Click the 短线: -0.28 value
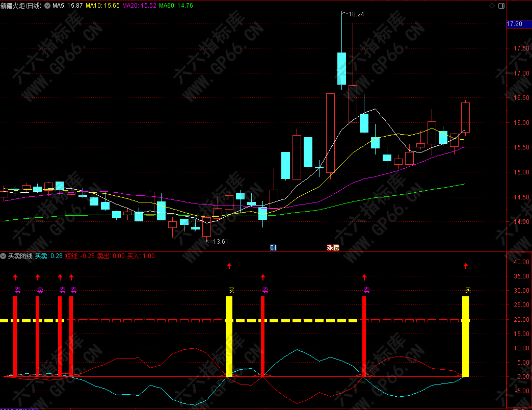This screenshot has width=532, height=410. click(x=79, y=256)
